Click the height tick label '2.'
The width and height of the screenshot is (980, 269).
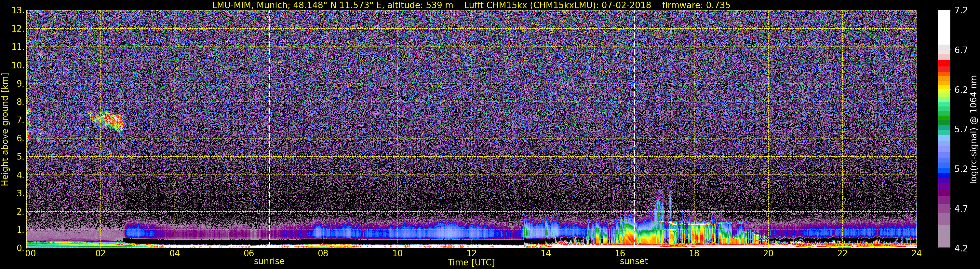tap(20, 212)
